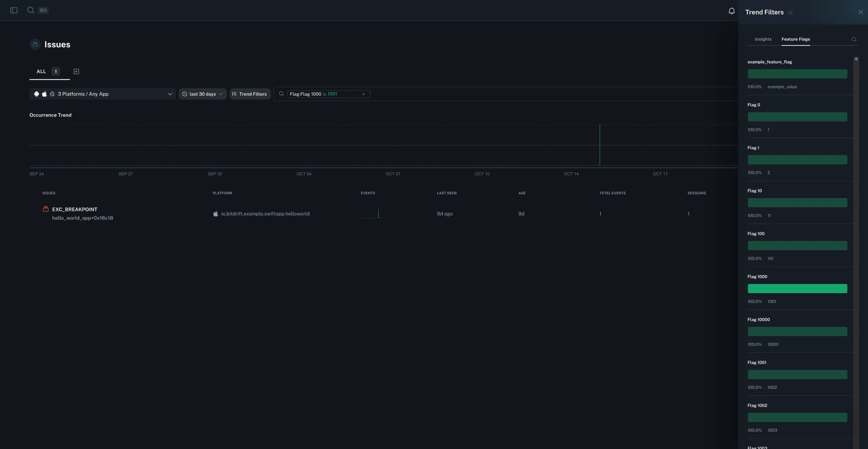This screenshot has width=868, height=449.
Task: Click the gear platform icon in filter bar
Action: pyautogui.click(x=52, y=94)
